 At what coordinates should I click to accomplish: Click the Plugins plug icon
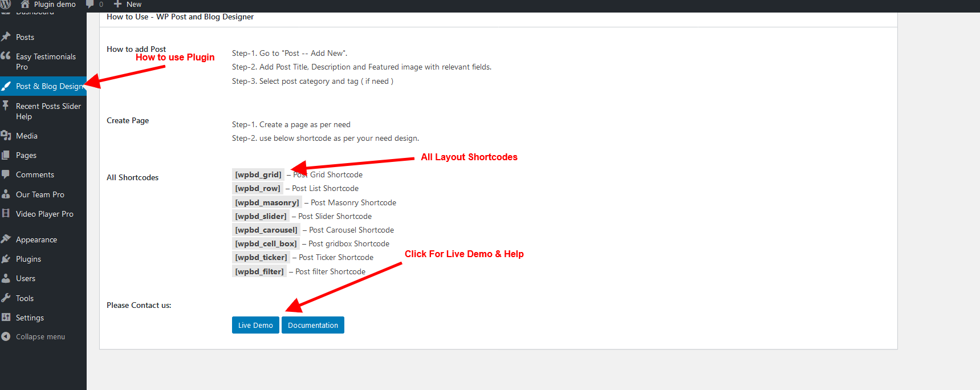click(6, 259)
